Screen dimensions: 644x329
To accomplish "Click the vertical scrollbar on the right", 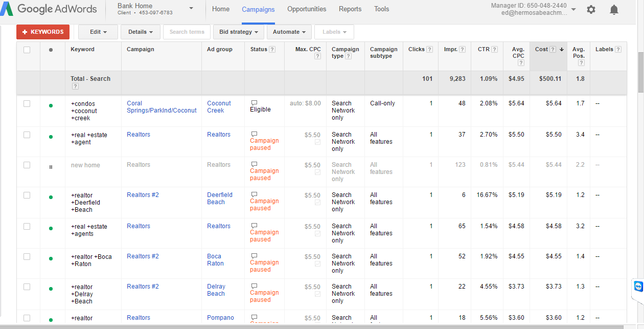I will click(640, 67).
